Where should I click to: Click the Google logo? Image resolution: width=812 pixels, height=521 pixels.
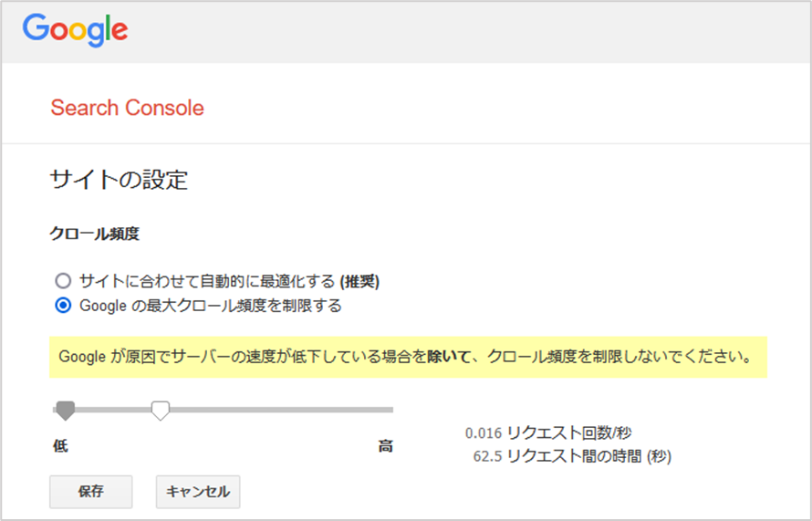point(75,30)
